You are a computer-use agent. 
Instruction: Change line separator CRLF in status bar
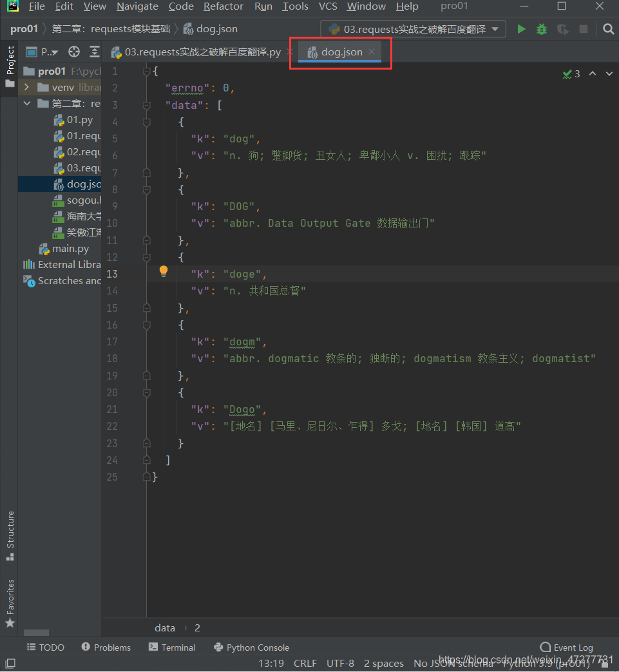[305, 664]
